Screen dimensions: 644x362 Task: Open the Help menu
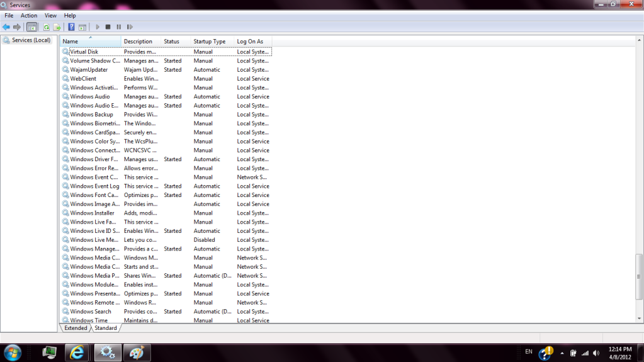pos(70,16)
